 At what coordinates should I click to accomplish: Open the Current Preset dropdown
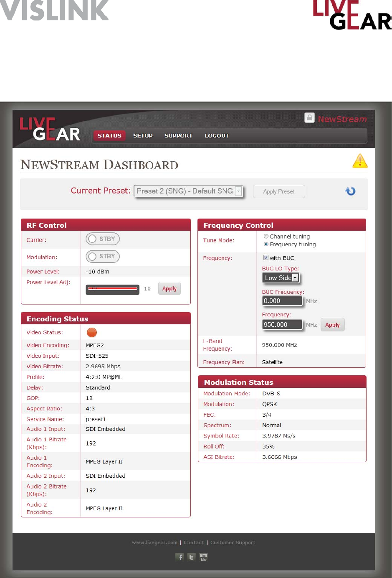[x=188, y=191]
